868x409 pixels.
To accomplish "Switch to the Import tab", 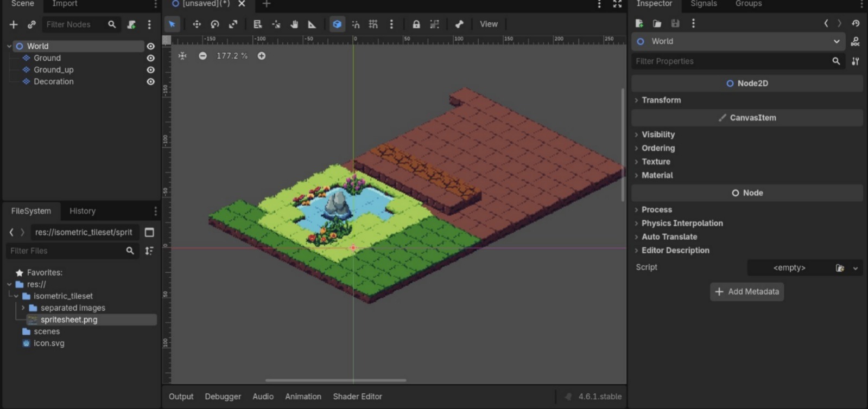I will (x=65, y=4).
